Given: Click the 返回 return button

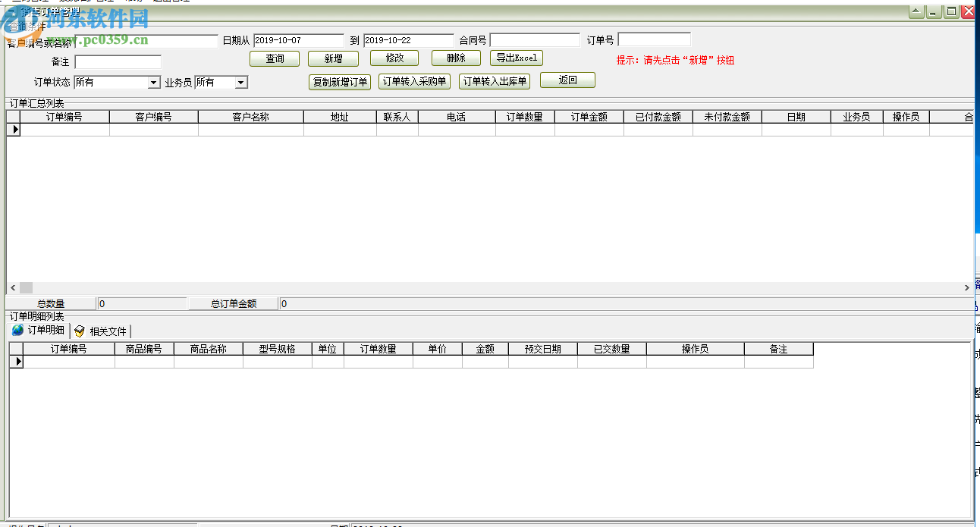Looking at the screenshot, I should [567, 80].
